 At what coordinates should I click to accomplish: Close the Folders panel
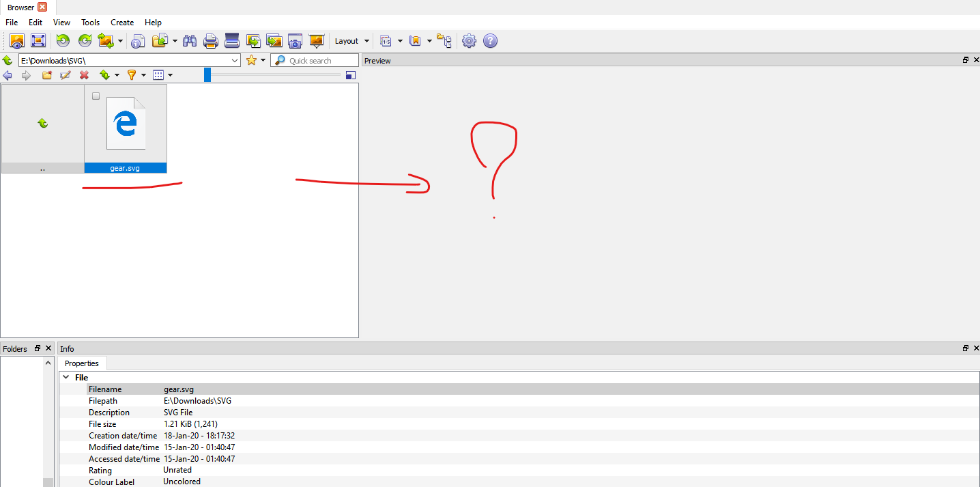48,348
